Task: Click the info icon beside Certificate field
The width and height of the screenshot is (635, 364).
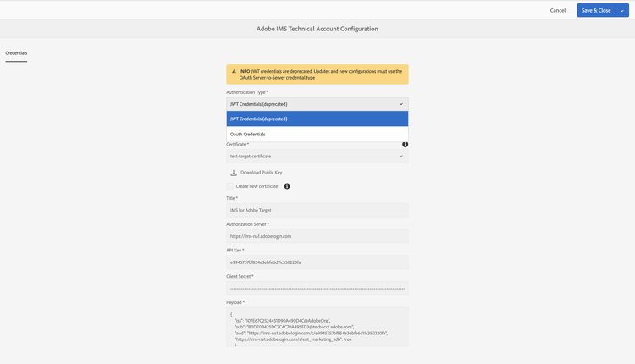Action: point(405,145)
